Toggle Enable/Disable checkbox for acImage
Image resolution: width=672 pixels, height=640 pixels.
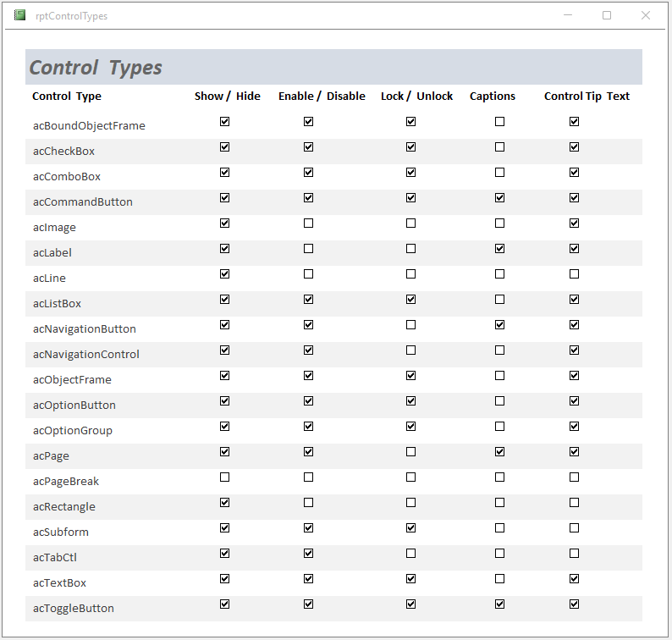pyautogui.click(x=308, y=223)
